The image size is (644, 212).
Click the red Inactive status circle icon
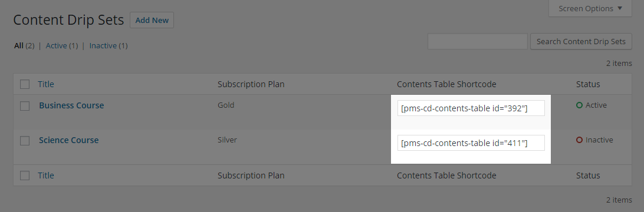tap(580, 140)
